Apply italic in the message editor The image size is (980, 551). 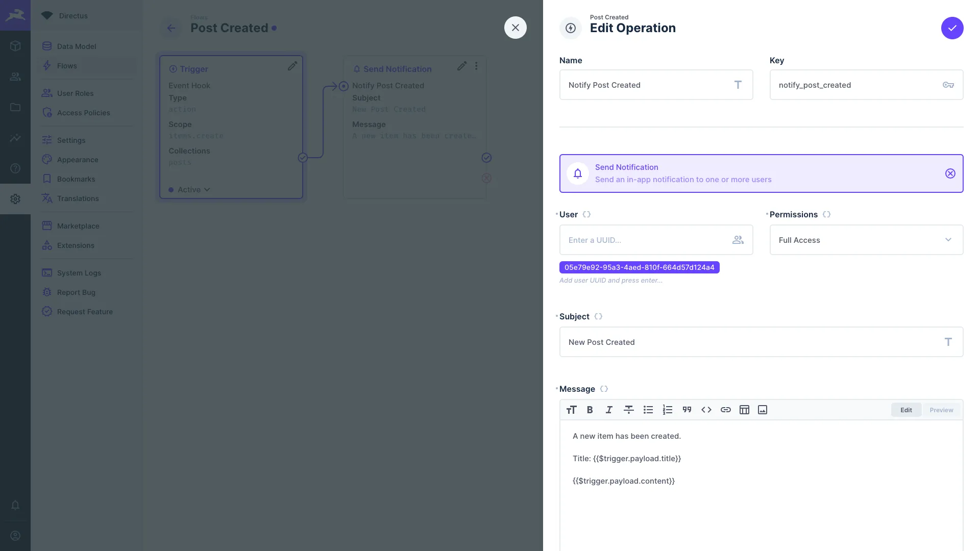click(609, 410)
